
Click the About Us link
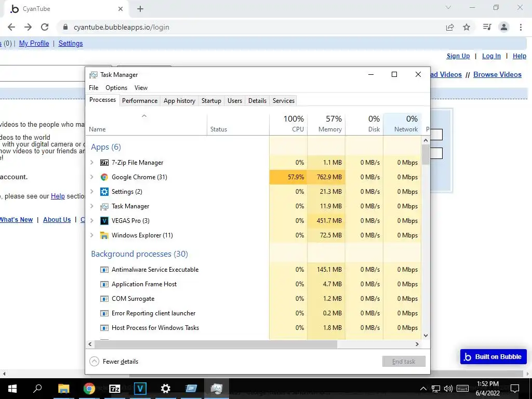click(57, 220)
